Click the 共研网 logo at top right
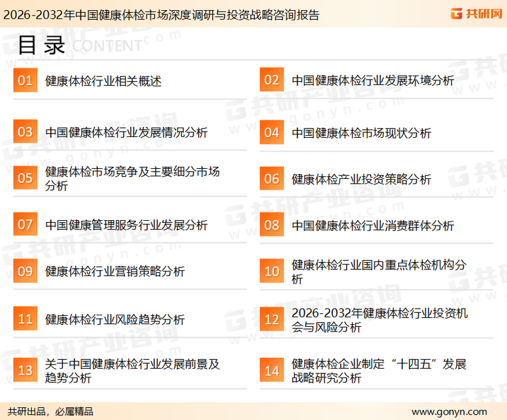The image size is (507, 420). [x=477, y=14]
